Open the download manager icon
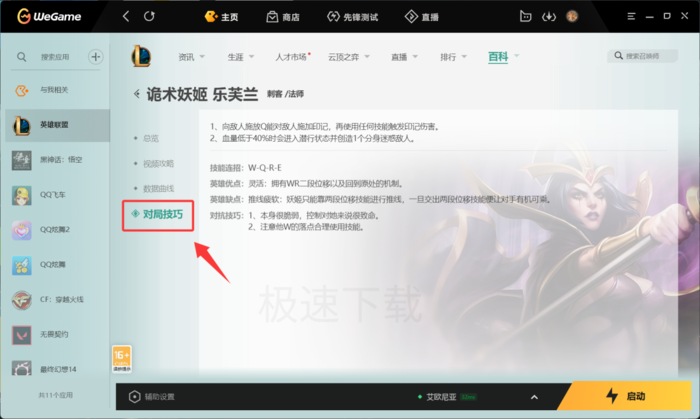The height and width of the screenshot is (419, 700). tap(549, 17)
